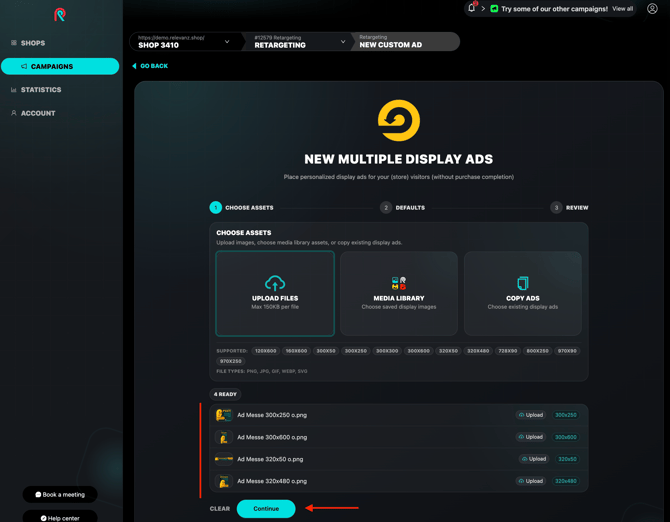Click the green campaigns promo icon

point(494,9)
